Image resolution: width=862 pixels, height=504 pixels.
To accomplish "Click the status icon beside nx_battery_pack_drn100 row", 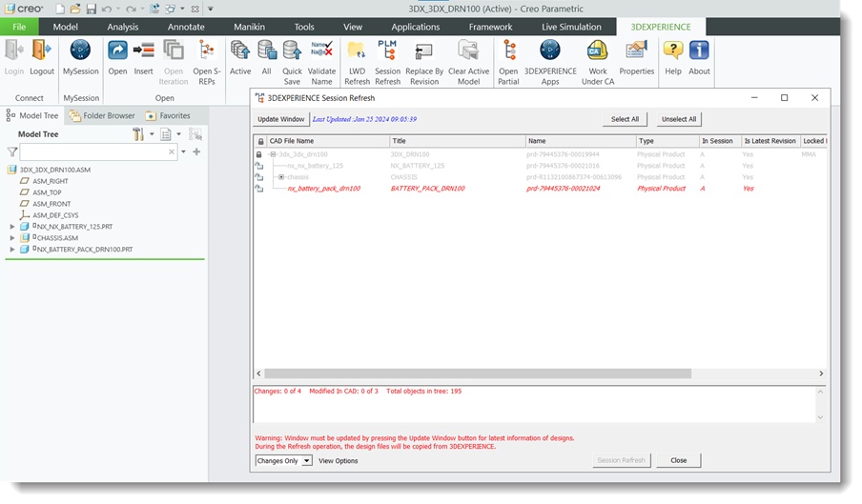I will click(259, 189).
